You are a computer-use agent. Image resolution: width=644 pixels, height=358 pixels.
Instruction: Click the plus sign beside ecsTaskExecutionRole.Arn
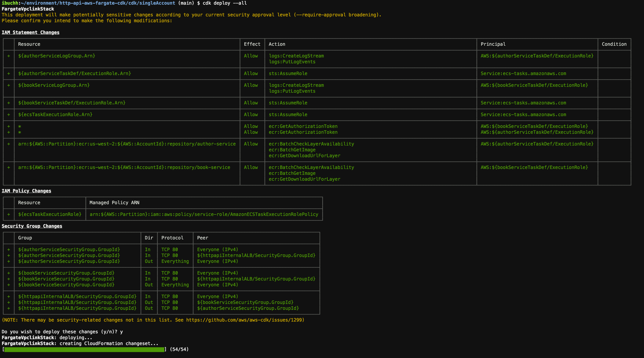tap(9, 115)
